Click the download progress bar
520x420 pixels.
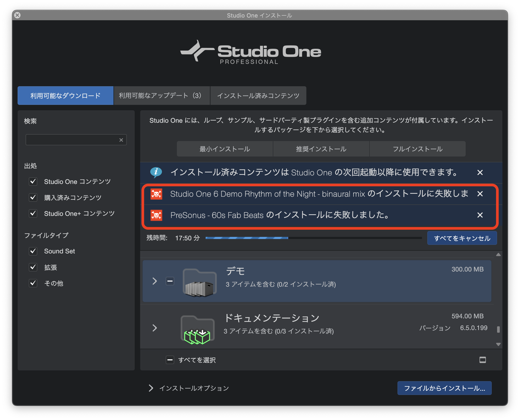(x=314, y=238)
